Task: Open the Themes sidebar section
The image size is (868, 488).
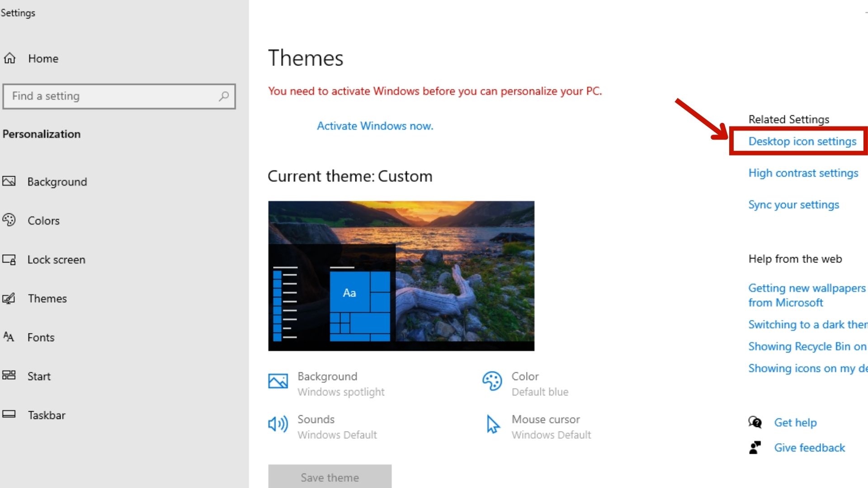Action: [x=47, y=299]
